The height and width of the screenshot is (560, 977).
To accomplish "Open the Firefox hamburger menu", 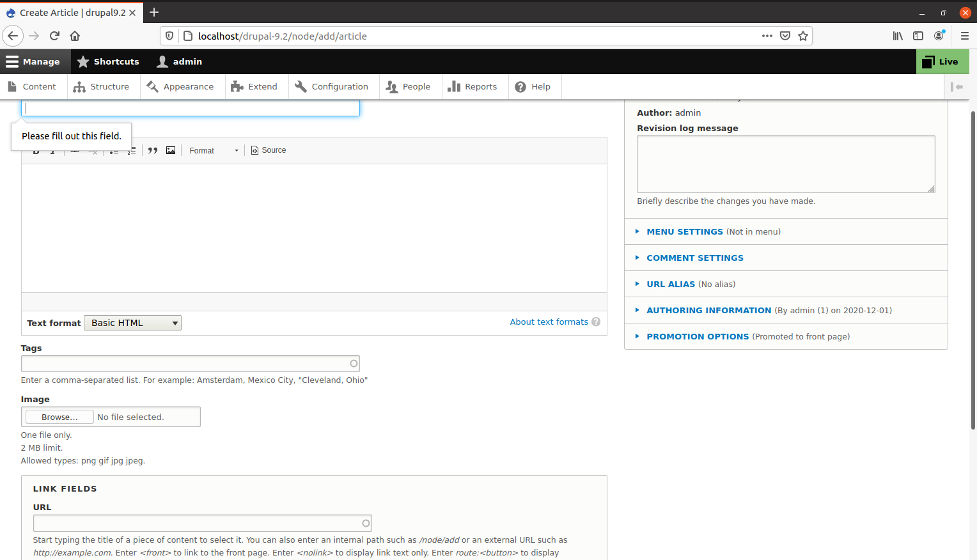I will coord(964,36).
